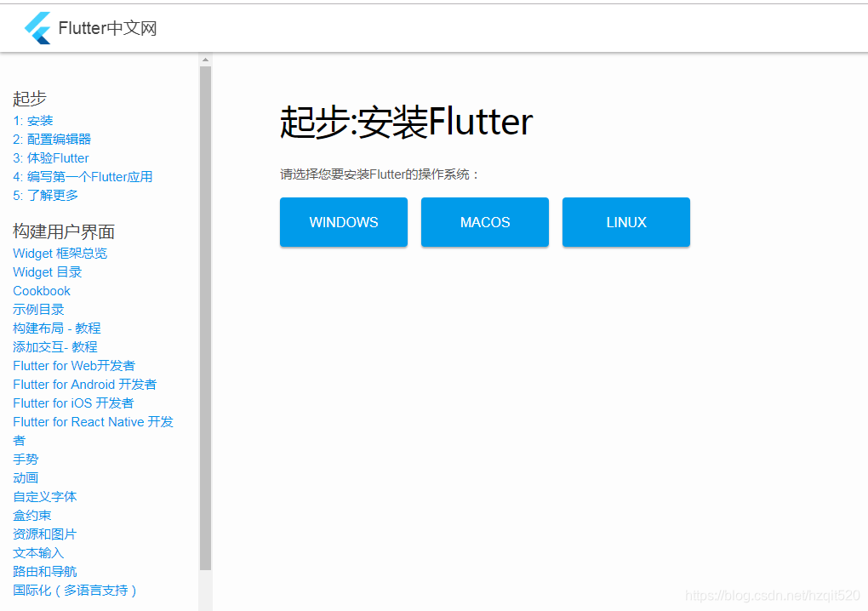Open 国际化（多语言支持）link
Screen dimensions: 868x611
75,591
